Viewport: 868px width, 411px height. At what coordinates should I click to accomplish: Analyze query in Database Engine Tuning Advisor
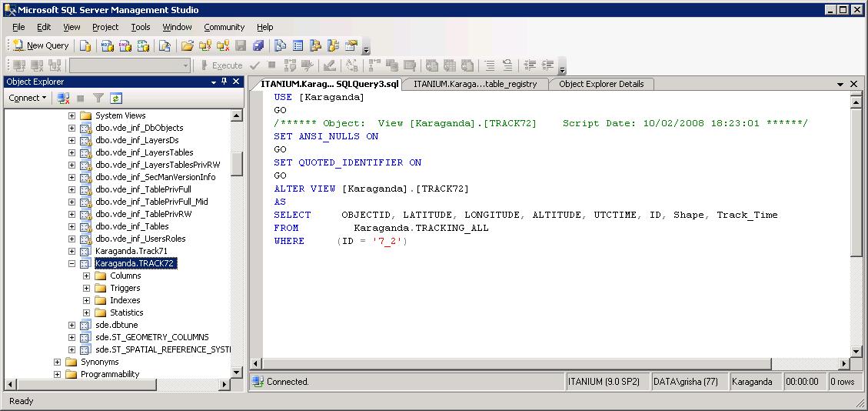click(x=308, y=65)
